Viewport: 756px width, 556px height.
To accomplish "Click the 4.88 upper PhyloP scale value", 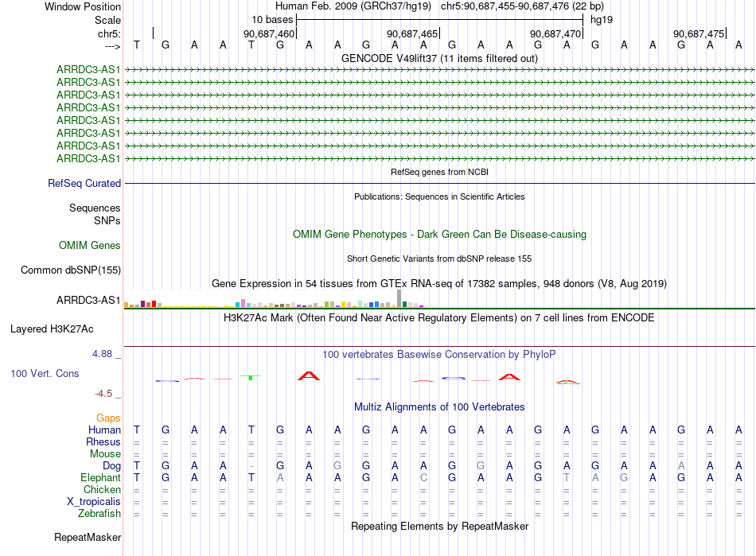I will tap(102, 354).
